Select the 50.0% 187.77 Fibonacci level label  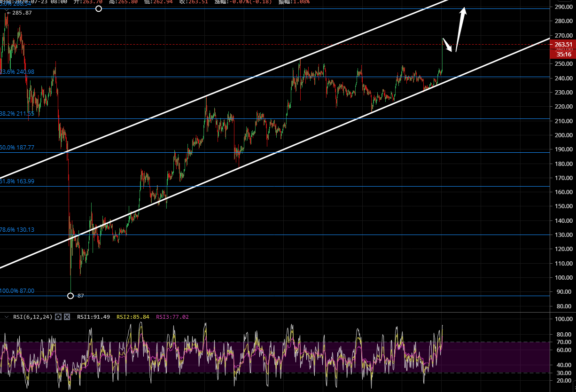pos(17,148)
